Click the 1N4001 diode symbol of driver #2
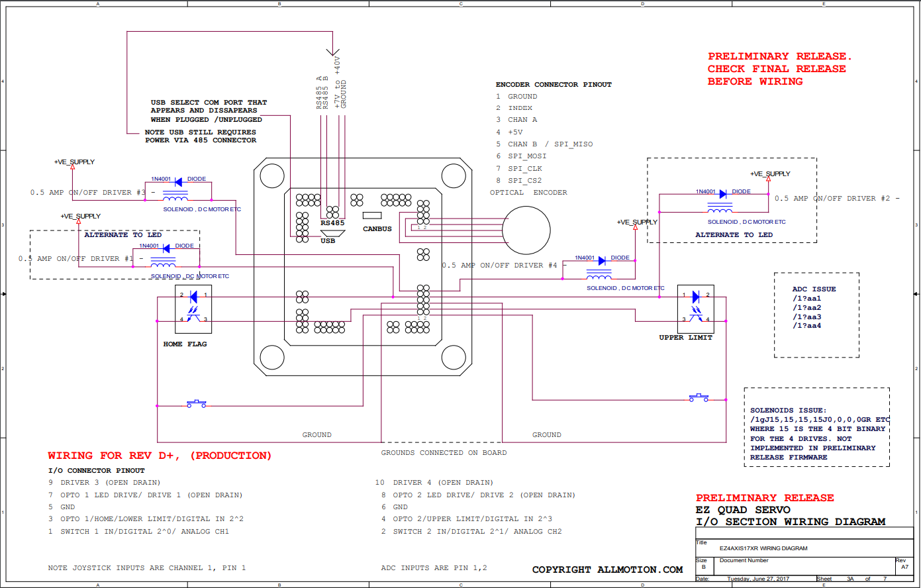921x588 pixels. pos(723,194)
